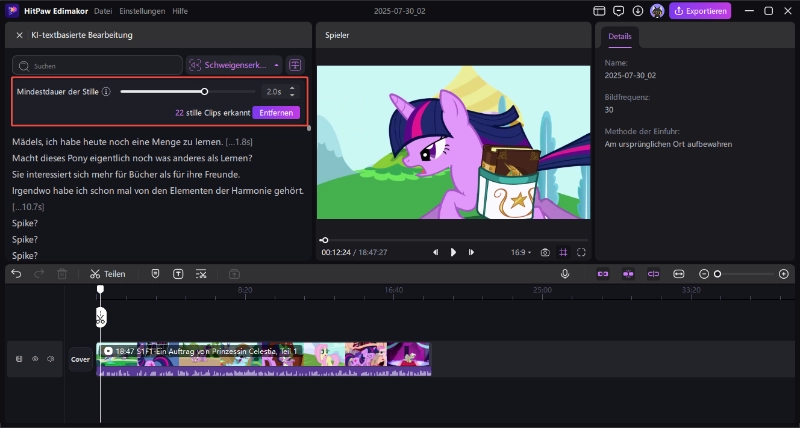Play the video in the player

(453, 252)
